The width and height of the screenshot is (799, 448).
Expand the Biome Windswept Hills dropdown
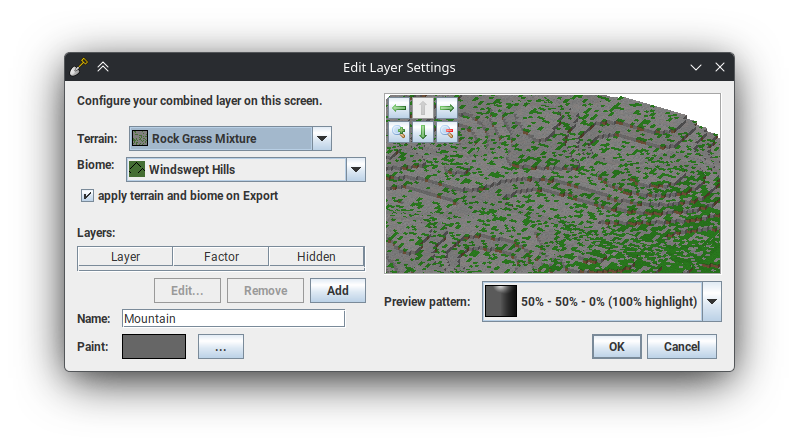(355, 170)
